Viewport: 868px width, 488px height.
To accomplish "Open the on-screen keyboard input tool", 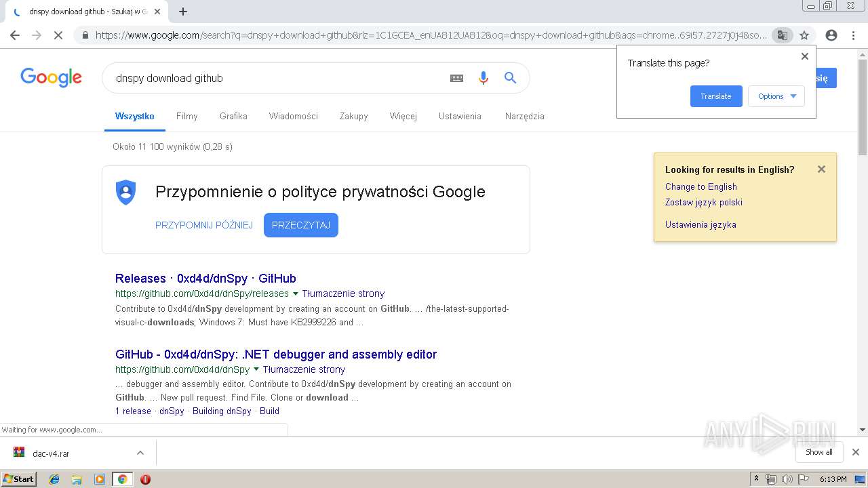I will coord(456,78).
